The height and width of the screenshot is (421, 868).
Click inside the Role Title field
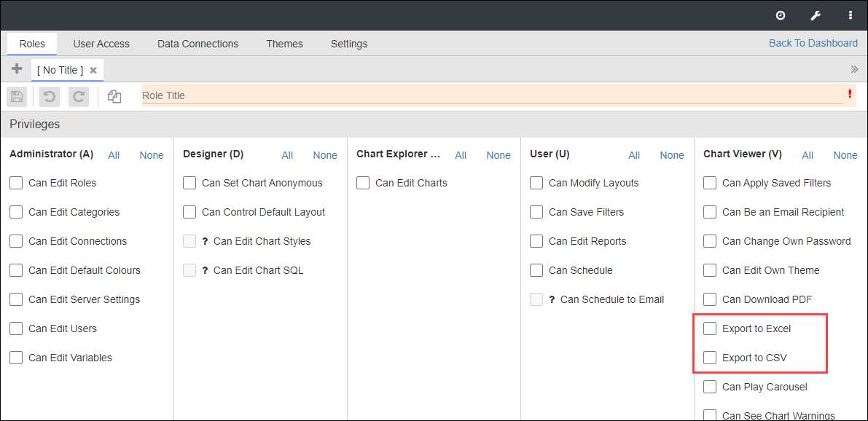(364, 95)
